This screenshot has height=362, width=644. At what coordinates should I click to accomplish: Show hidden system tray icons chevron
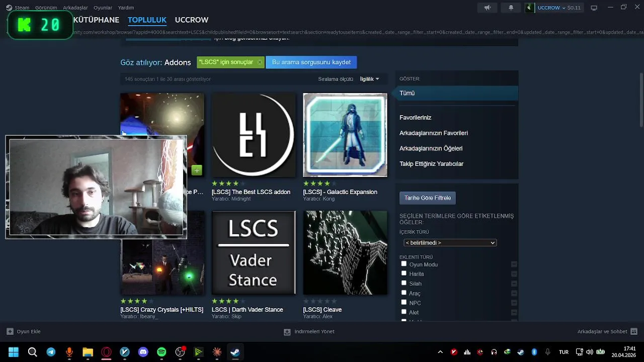click(x=440, y=352)
